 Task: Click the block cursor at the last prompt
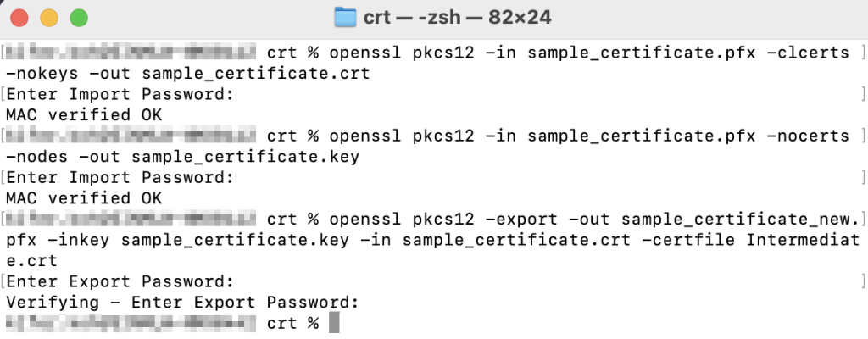pyautogui.click(x=334, y=323)
